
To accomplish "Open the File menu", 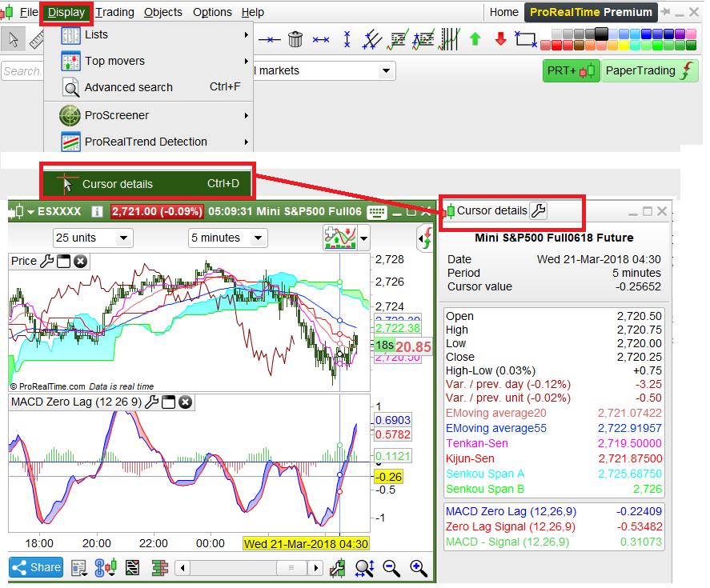I will [28, 12].
